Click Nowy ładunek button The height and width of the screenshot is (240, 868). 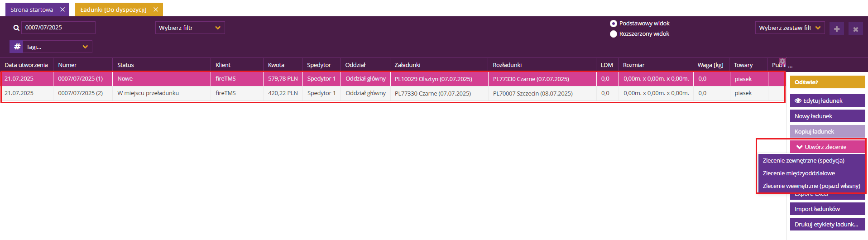828,116
